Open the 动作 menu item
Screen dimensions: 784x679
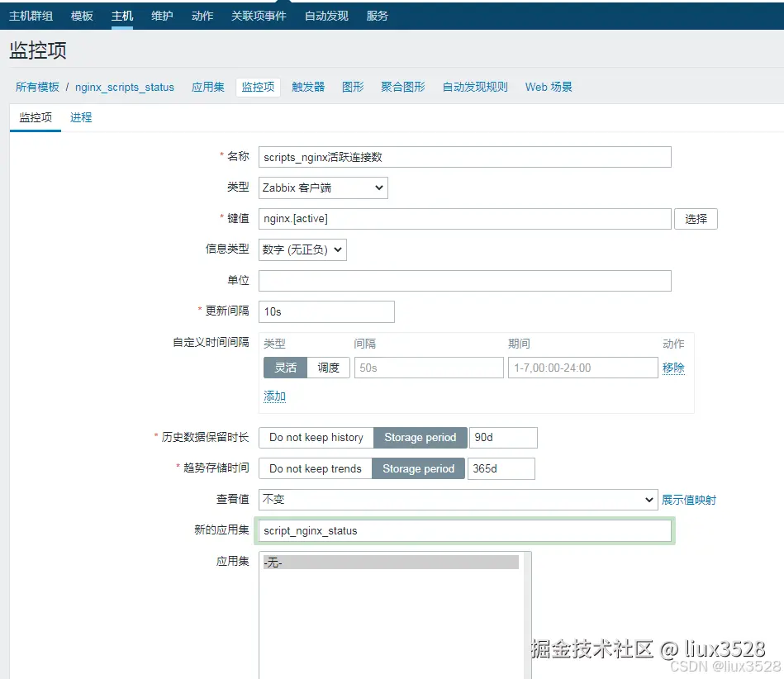point(202,16)
